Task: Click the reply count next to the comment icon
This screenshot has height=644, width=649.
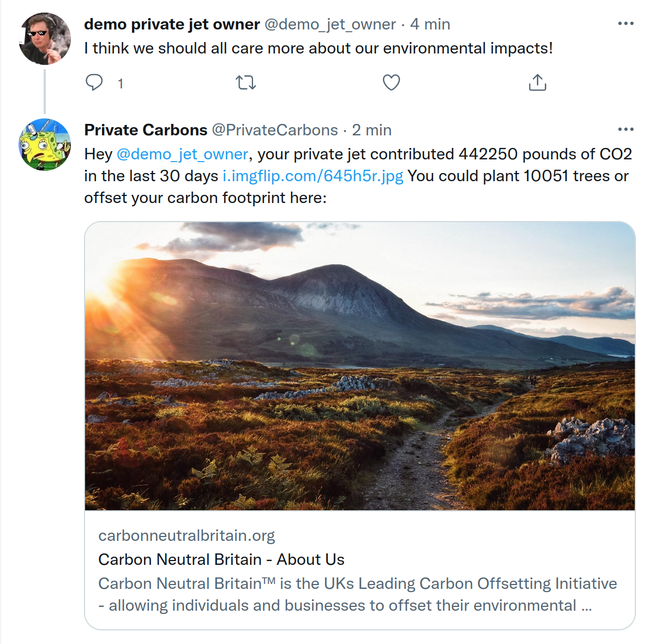Action: point(121,84)
